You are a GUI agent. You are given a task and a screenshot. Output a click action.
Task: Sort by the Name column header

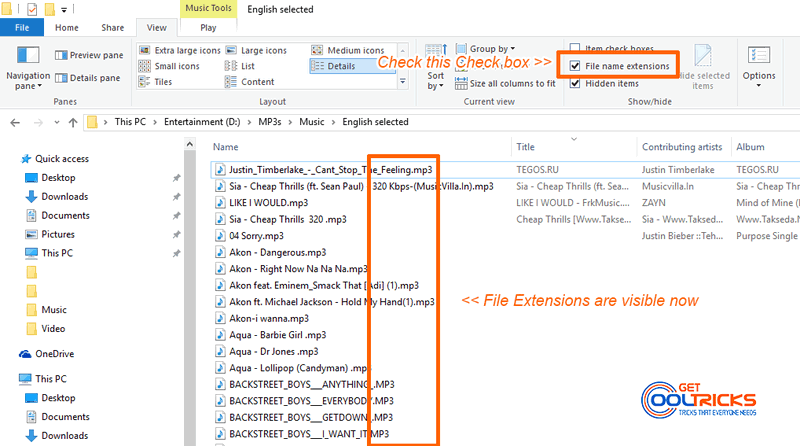[226, 147]
